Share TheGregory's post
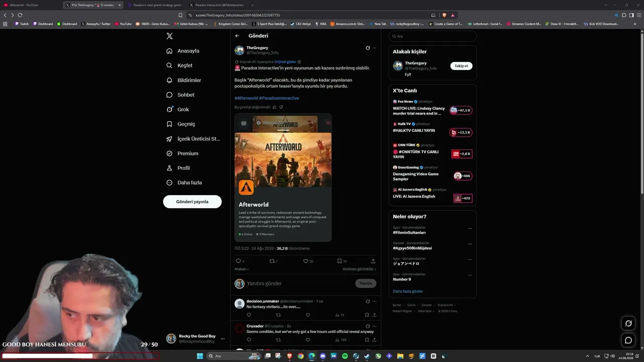The width and height of the screenshot is (644, 362). pyautogui.click(x=373, y=261)
